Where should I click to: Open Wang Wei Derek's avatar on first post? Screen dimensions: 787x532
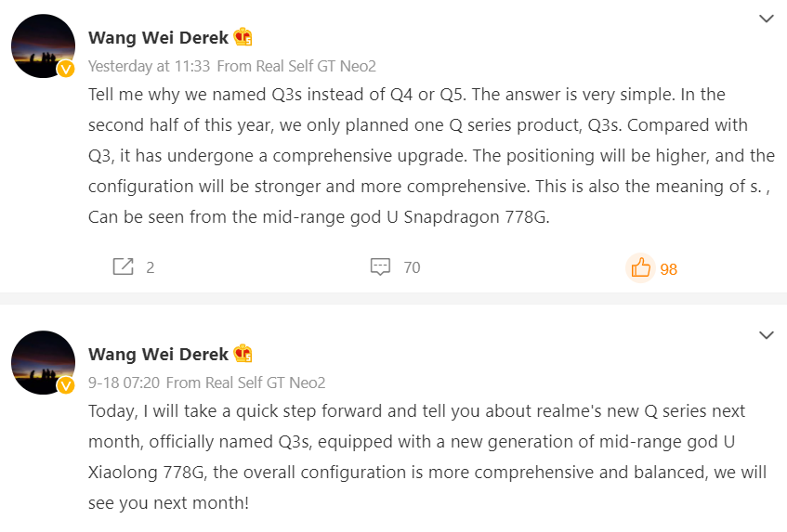43,46
